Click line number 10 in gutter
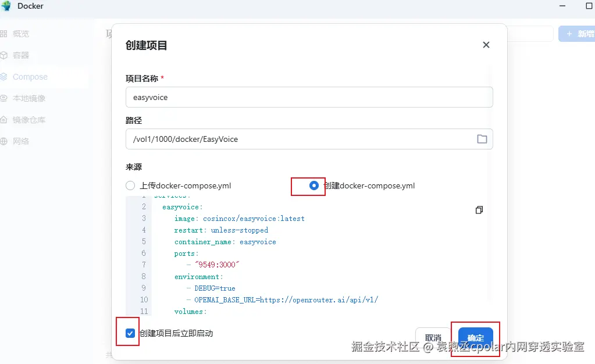This screenshot has width=595, height=364. click(144, 300)
